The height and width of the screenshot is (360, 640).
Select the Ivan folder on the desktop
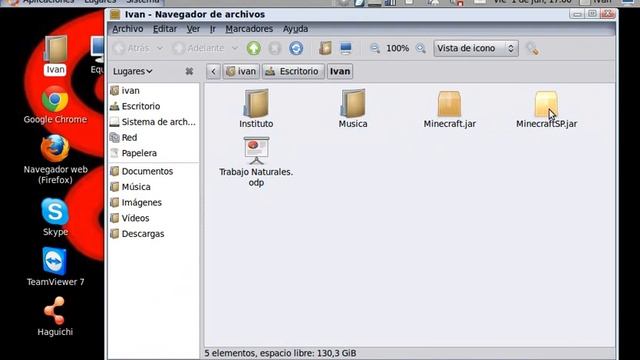[55, 56]
